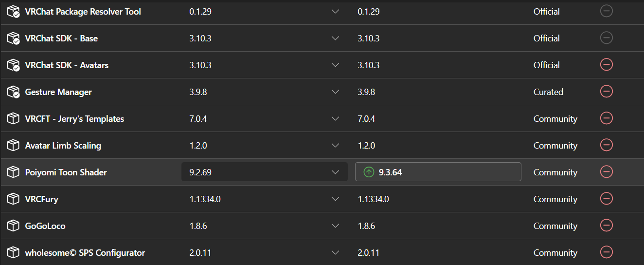This screenshot has height=265, width=644.
Task: Remove the Avatar Limb Scaling package
Action: tap(606, 145)
